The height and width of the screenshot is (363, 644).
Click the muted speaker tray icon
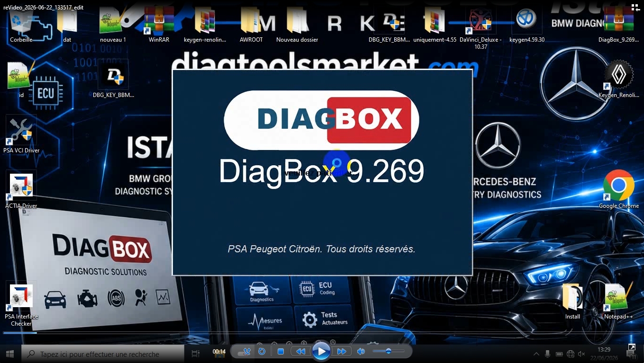(x=582, y=354)
